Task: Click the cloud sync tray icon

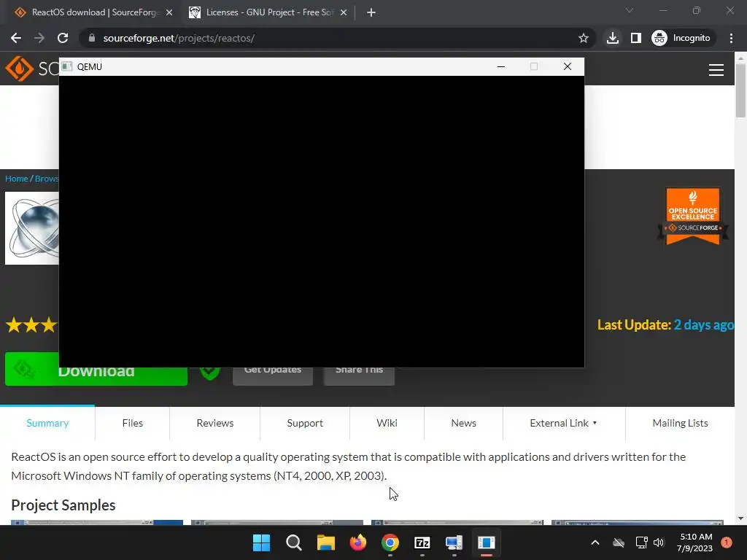Action: [x=619, y=542]
